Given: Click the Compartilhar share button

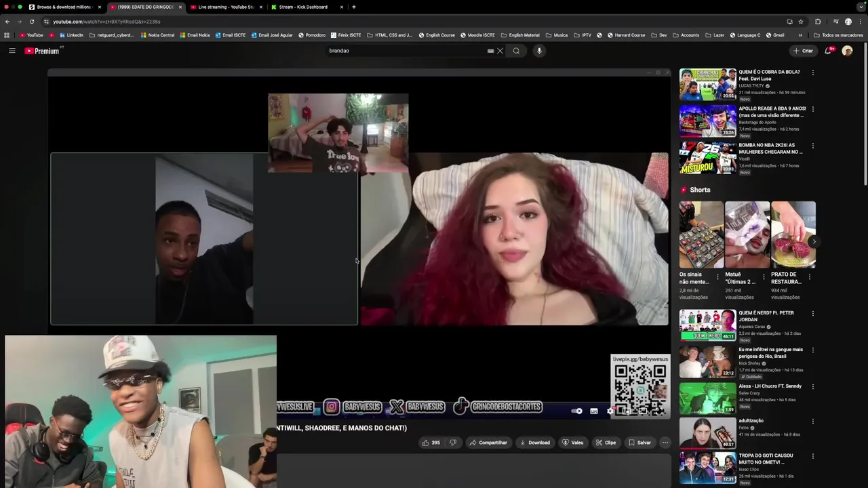Looking at the screenshot, I should pyautogui.click(x=488, y=443).
